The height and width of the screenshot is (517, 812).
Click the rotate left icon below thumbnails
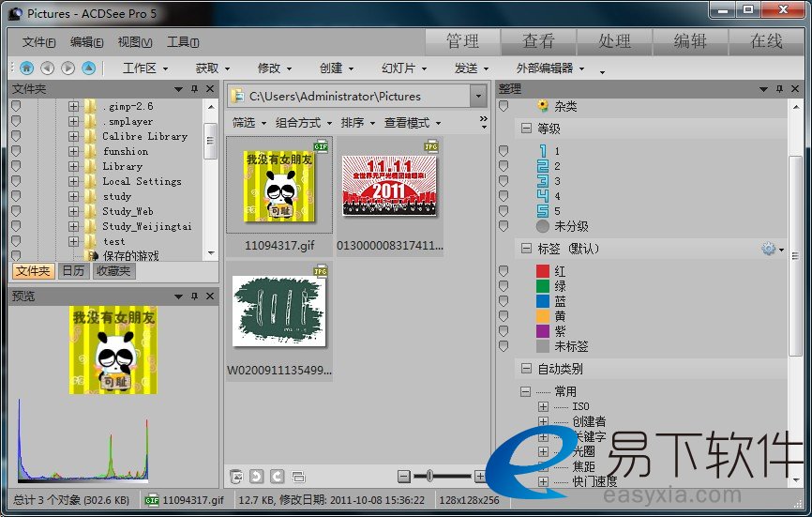click(x=255, y=477)
